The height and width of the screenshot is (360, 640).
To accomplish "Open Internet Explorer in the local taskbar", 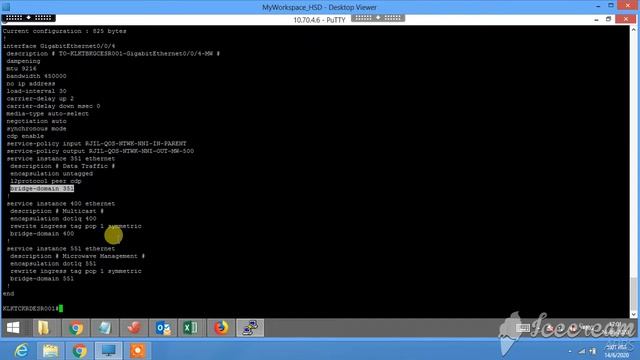I will [x=21, y=351].
